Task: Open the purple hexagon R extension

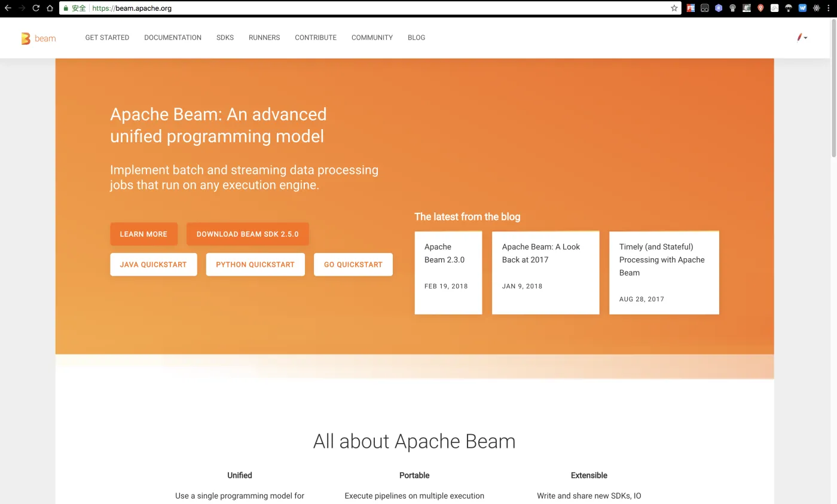Action: (x=719, y=8)
